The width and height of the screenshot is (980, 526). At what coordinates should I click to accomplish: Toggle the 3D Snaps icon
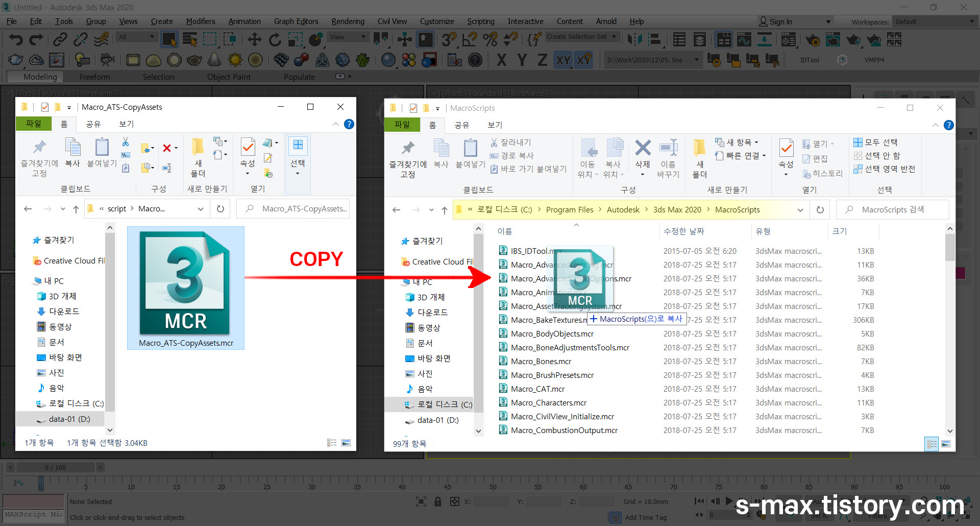coord(449,40)
